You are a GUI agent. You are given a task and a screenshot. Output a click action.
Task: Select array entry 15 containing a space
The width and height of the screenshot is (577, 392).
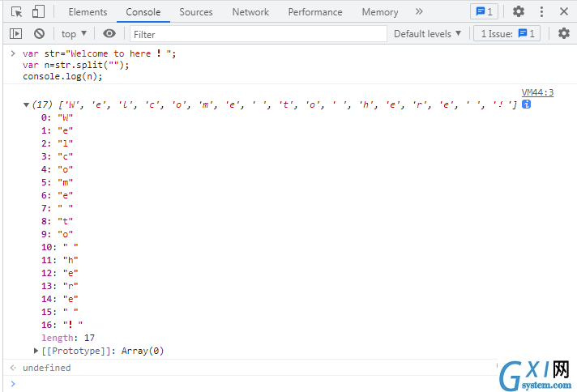click(x=60, y=312)
